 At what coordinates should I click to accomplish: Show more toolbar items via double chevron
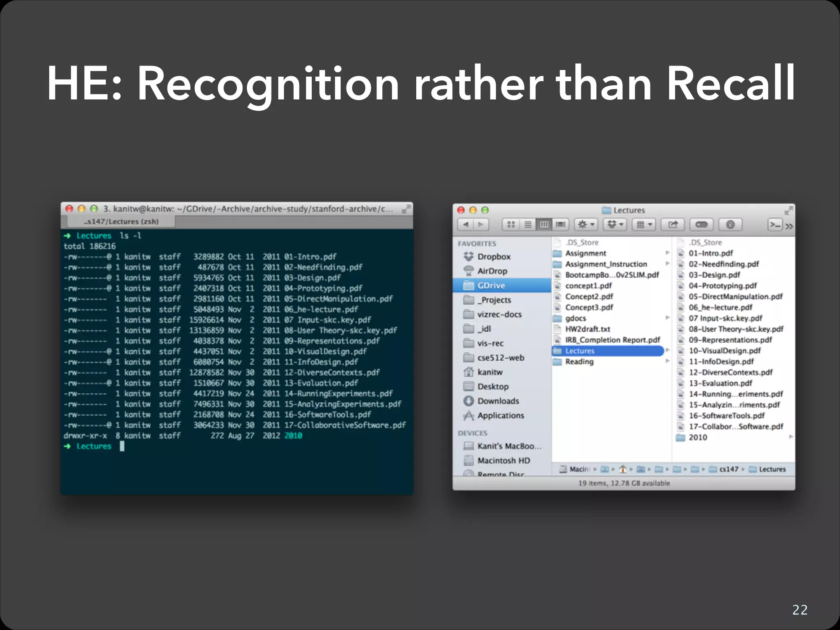click(x=789, y=226)
